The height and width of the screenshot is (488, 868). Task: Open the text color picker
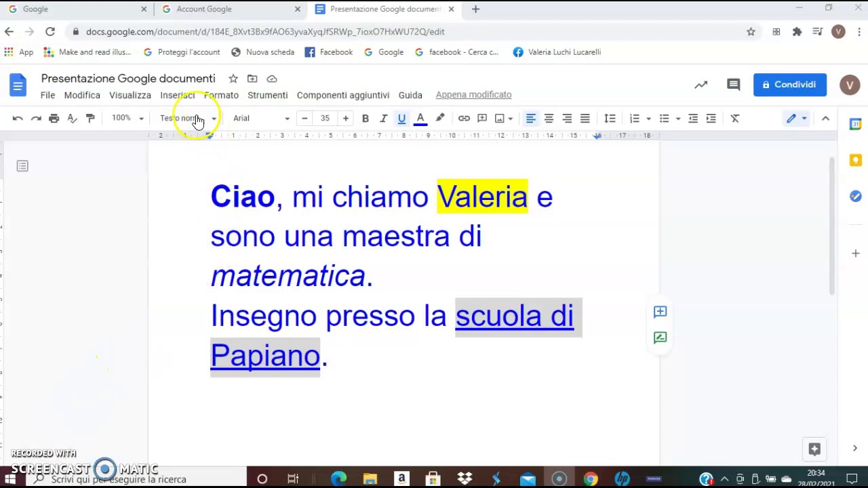pos(420,119)
